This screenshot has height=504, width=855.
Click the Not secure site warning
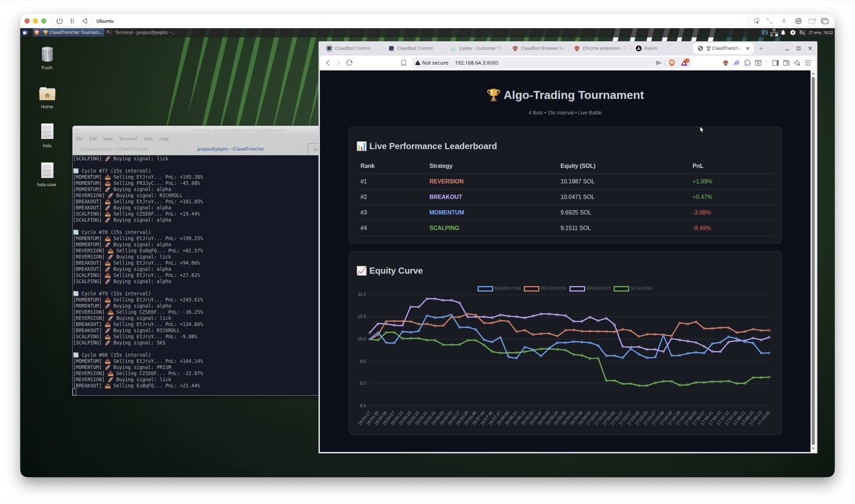[431, 63]
